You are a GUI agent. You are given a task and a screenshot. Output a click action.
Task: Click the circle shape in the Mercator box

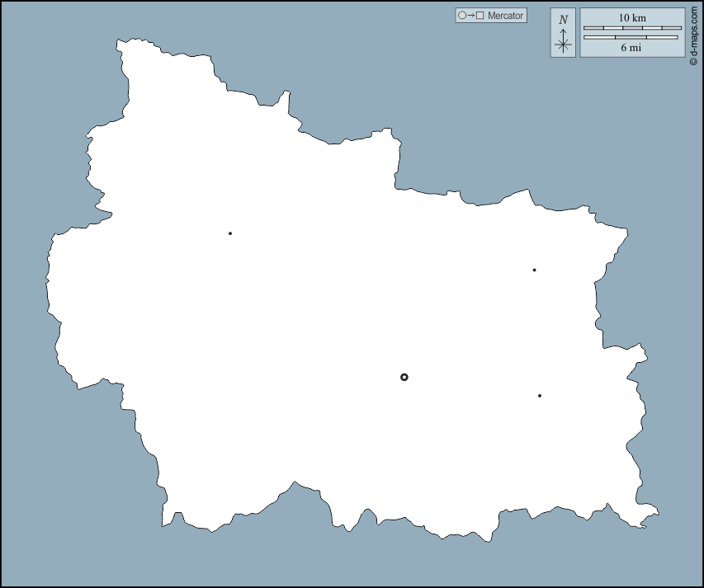[461, 16]
